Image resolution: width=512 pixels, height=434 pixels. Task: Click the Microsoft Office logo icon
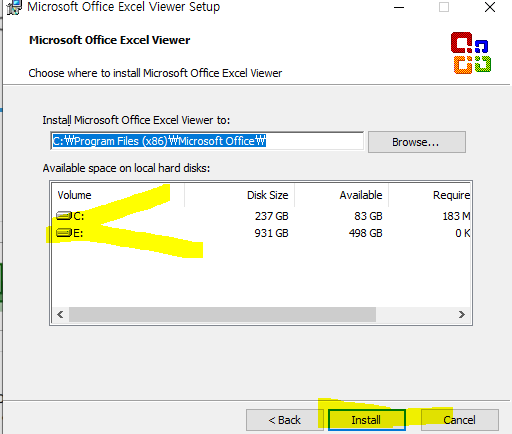(x=471, y=53)
